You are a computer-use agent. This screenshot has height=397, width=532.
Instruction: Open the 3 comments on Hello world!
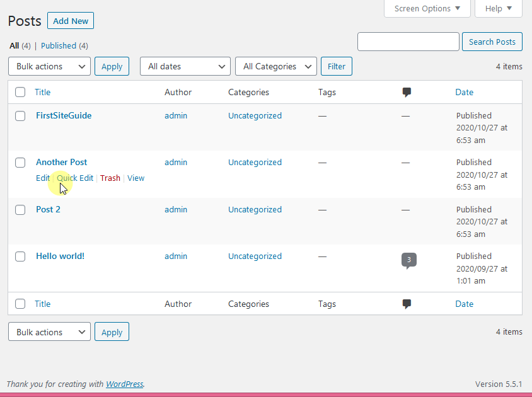[408, 259]
